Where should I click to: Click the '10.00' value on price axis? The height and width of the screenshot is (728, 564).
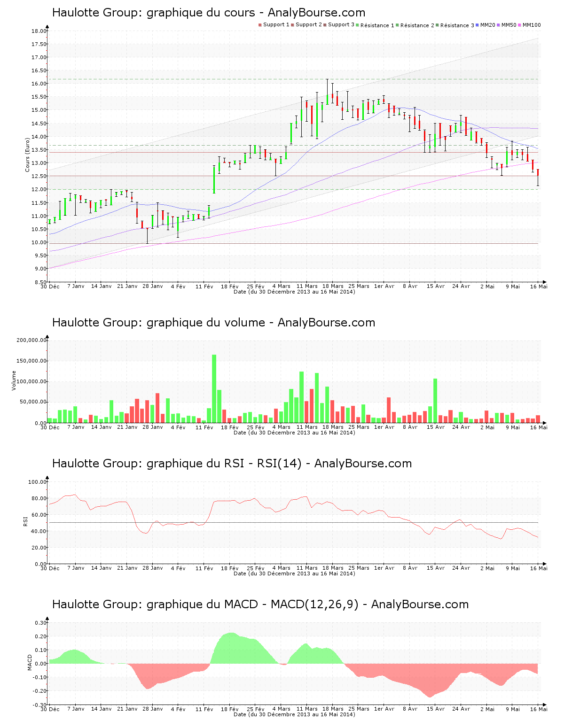tap(39, 242)
